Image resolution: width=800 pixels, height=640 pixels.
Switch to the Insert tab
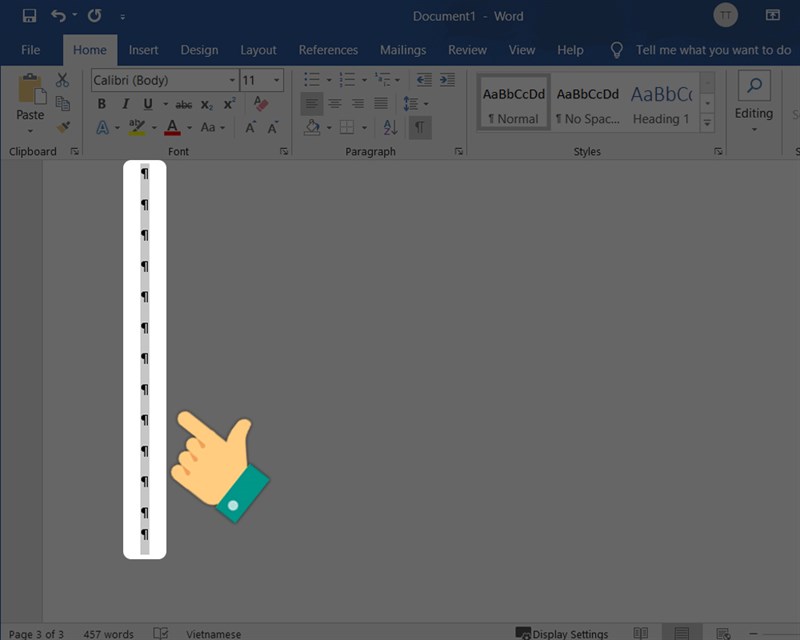143,50
